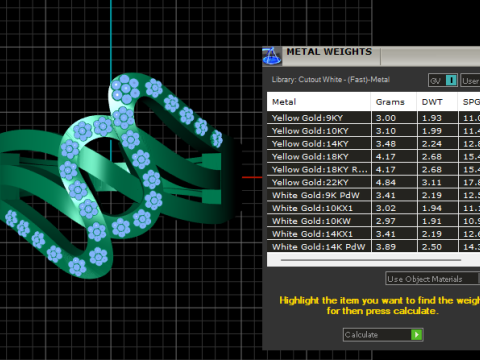Open the Use Object Materials dropdown

(433, 279)
